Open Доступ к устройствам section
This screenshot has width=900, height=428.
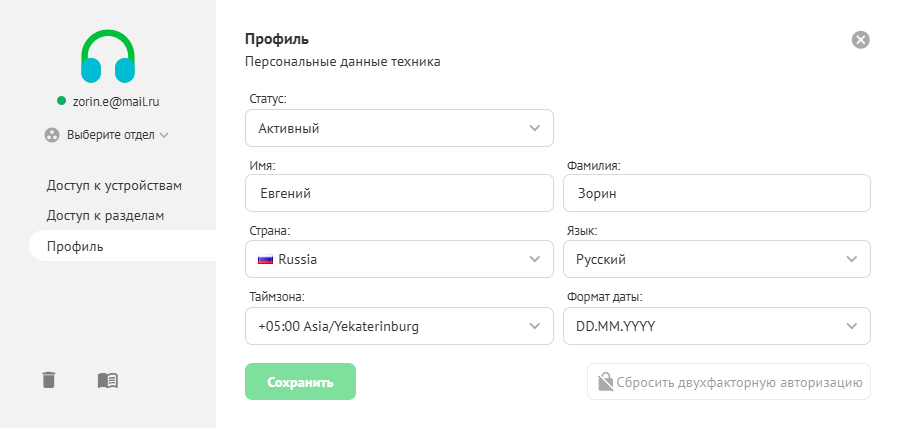coord(114,185)
